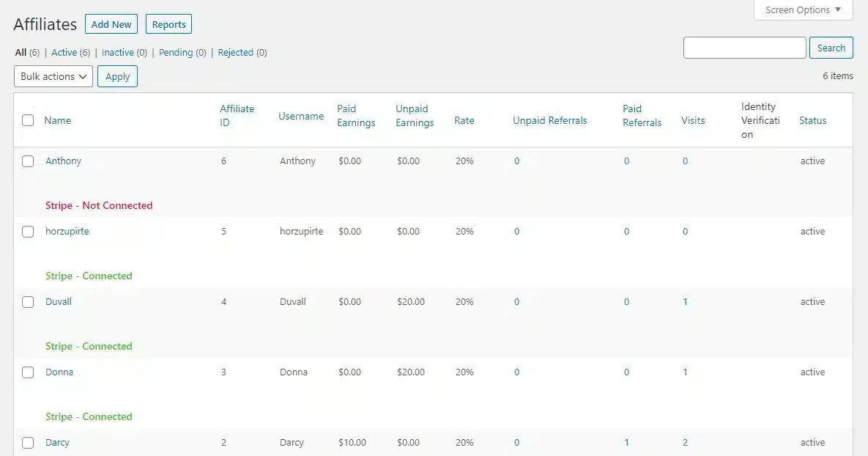This screenshot has width=868, height=456.
Task: Filter affiliates by Pending status
Action: [176, 52]
